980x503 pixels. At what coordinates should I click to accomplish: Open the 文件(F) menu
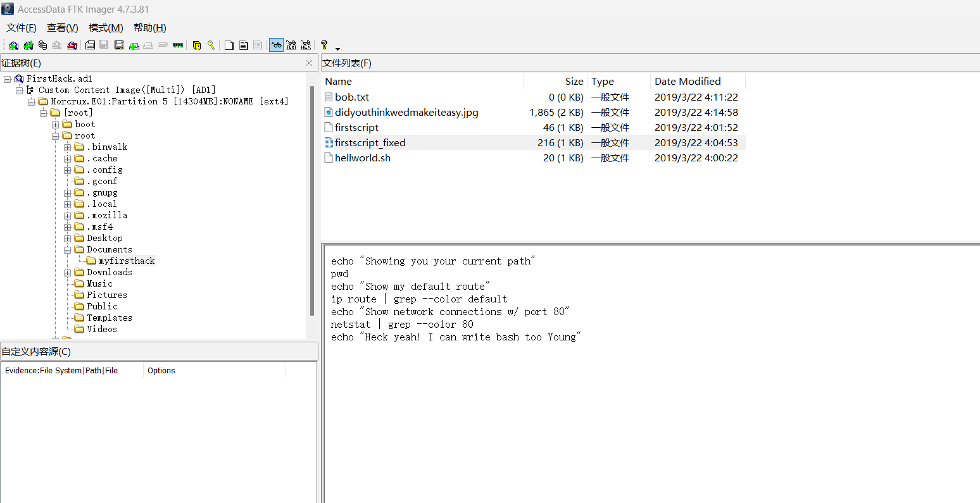pos(22,28)
